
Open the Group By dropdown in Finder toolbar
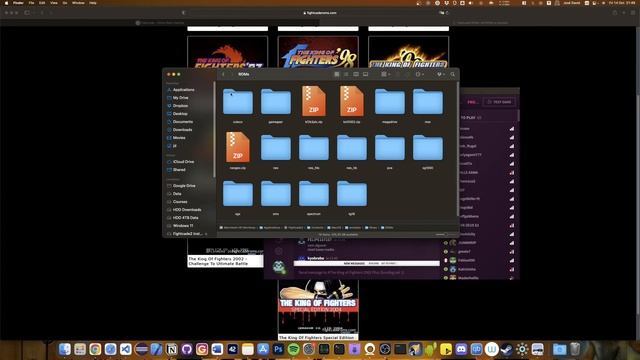[x=385, y=74]
